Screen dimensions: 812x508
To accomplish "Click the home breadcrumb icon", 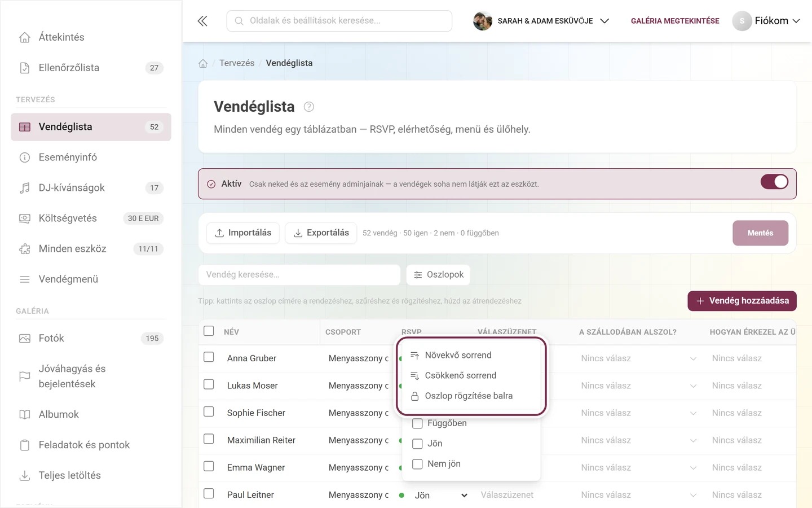I will (x=203, y=63).
